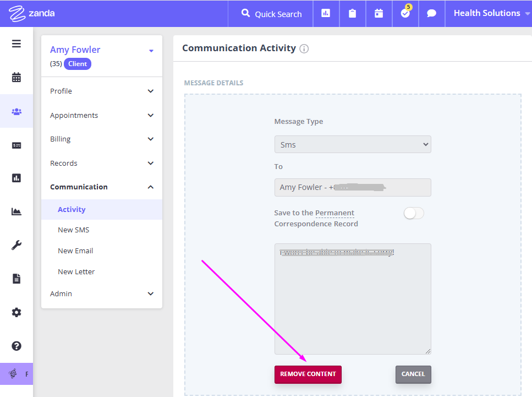Select New Email in the client menu
Image resolution: width=532 pixels, height=397 pixels.
(75, 251)
